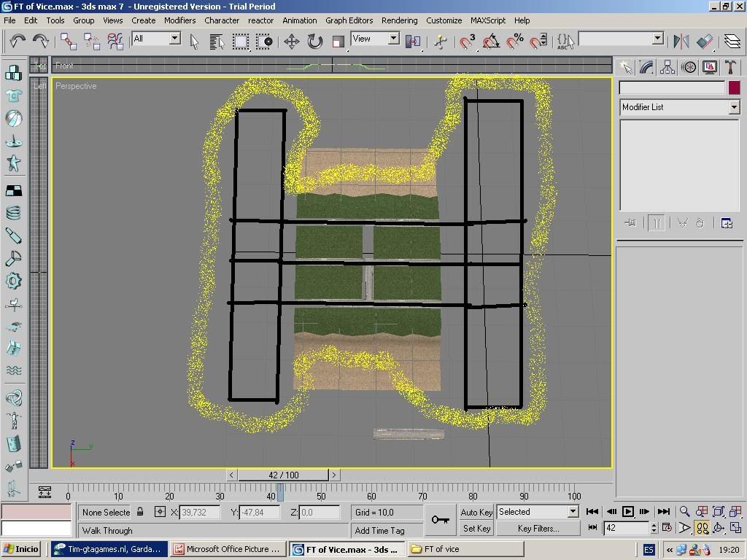Screen dimensions: 747x560
Task: Toggle Percent Snap
Action: [x=514, y=42]
